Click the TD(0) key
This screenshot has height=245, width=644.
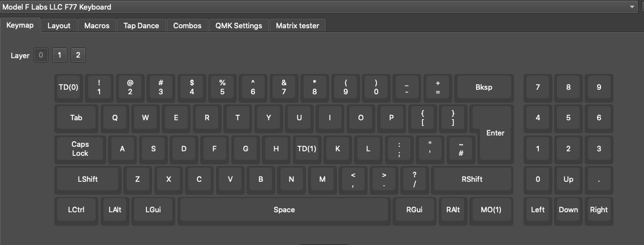tap(68, 88)
